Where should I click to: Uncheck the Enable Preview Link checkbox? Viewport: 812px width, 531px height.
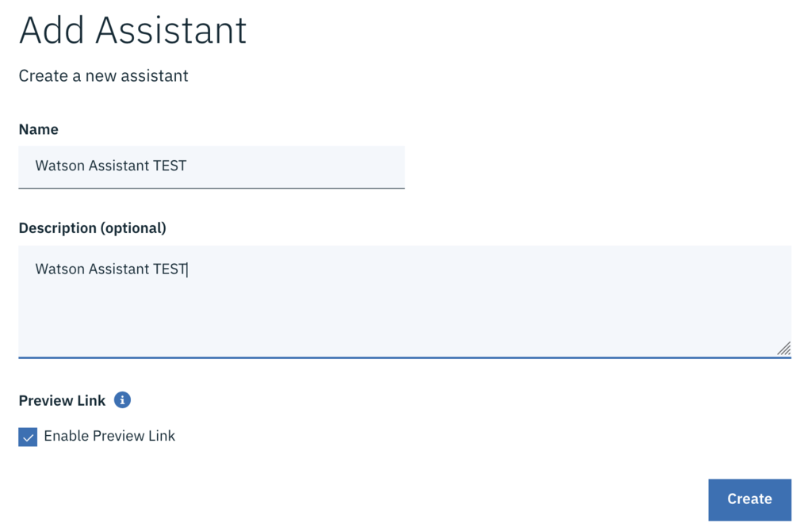[28, 437]
